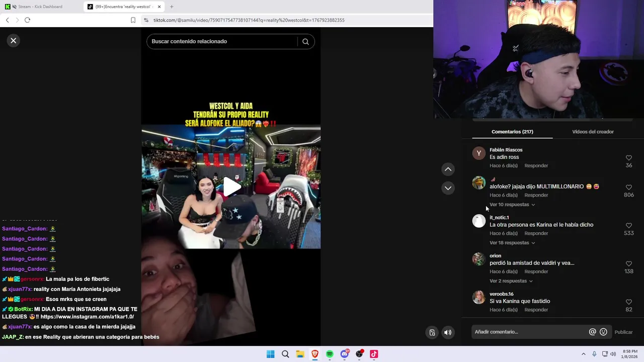Close the TikTok browser tab
This screenshot has width=644, height=362.
[x=159, y=7]
